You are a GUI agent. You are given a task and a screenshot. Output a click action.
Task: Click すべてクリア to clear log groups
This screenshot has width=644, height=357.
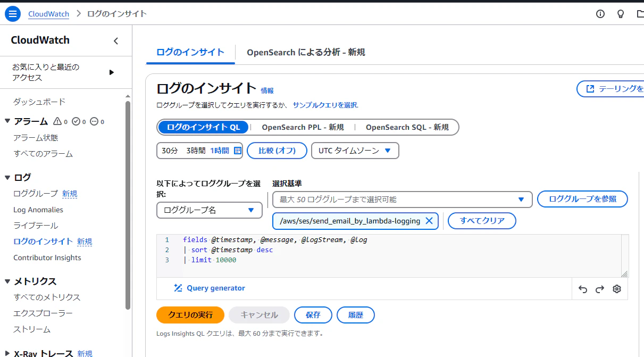point(482,221)
